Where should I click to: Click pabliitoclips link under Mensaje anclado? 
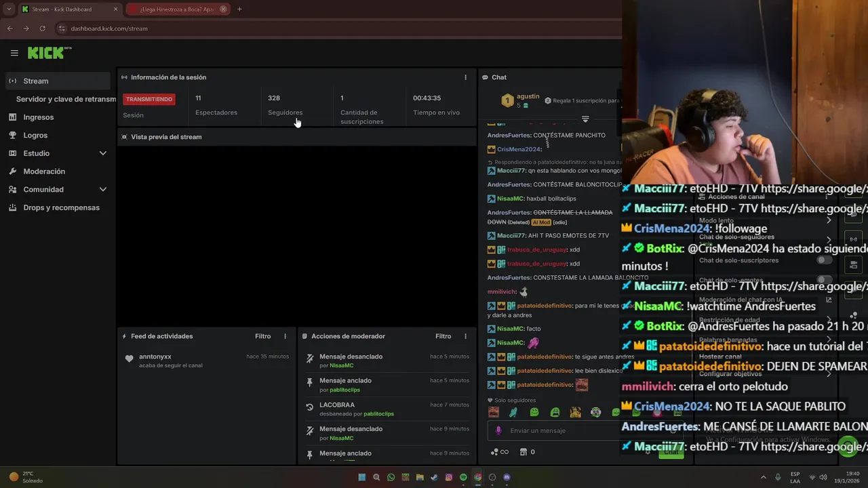(344, 390)
